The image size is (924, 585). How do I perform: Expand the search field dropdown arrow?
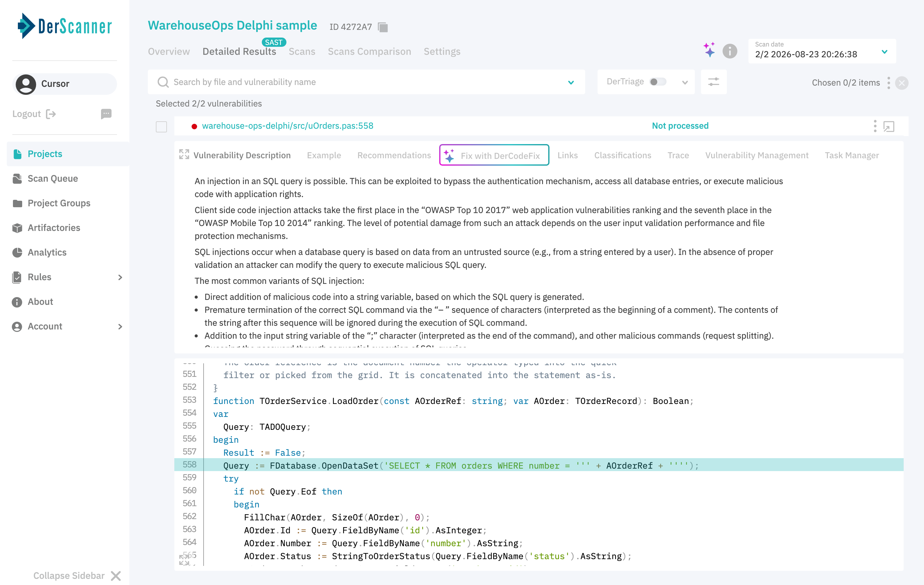(x=571, y=82)
